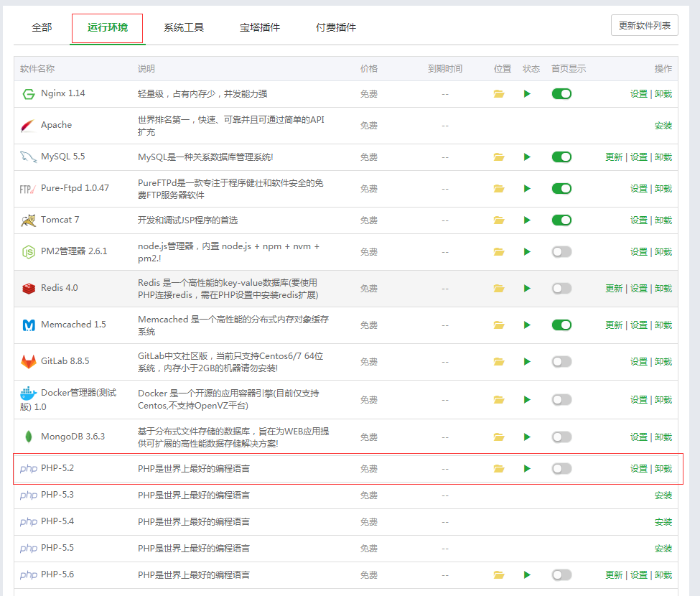This screenshot has width=700, height=596.
Task: Click the PM2管理器 status play icon
Action: (x=527, y=252)
